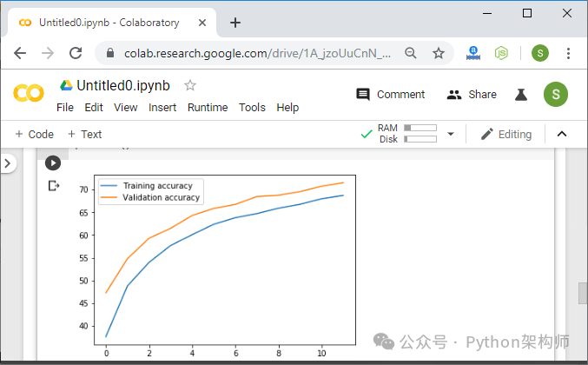This screenshot has height=365, width=588.
Task: Click the Disk usage bar
Action: tap(420, 139)
